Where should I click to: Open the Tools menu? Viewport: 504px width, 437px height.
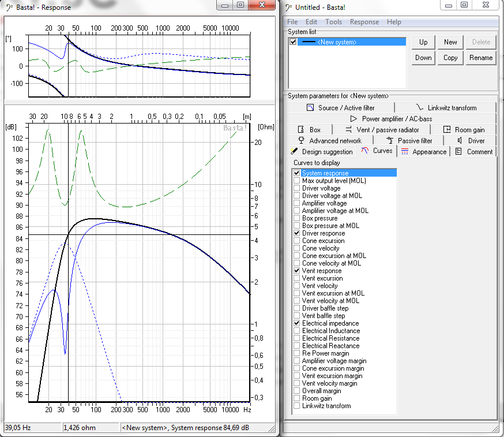coord(333,22)
